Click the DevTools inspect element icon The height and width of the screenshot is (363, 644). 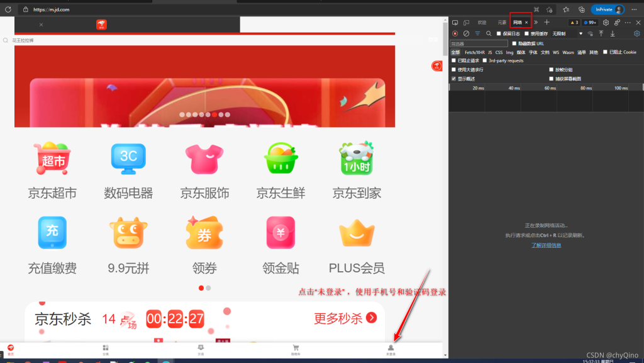[455, 23]
